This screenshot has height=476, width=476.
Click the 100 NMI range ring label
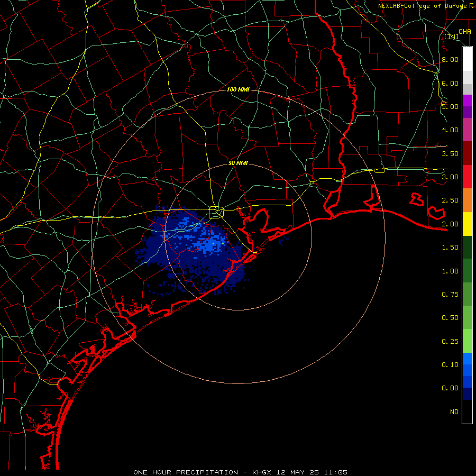click(x=238, y=89)
